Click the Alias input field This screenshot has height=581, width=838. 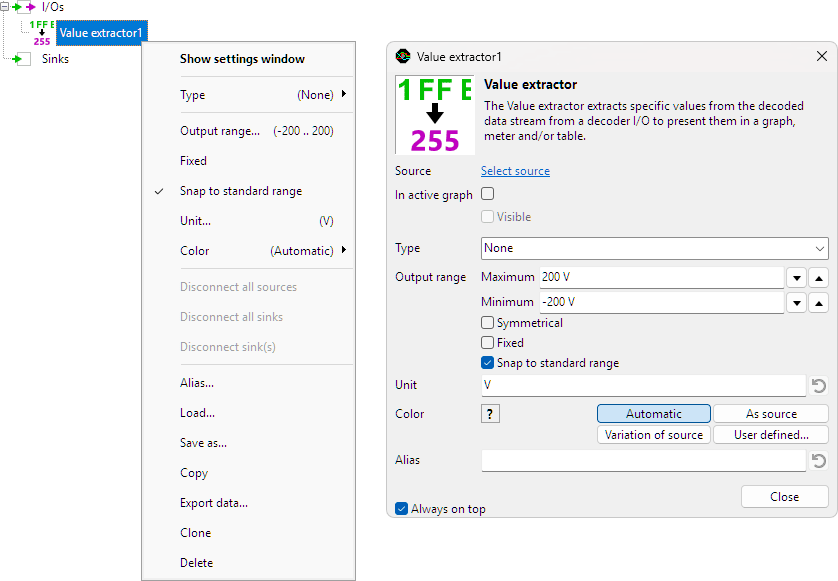tap(643, 461)
